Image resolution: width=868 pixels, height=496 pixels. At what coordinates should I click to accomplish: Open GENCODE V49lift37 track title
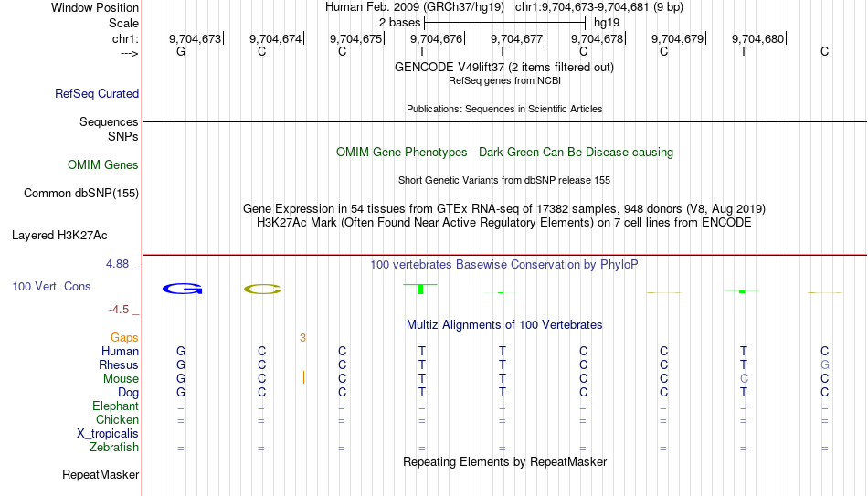pos(503,68)
